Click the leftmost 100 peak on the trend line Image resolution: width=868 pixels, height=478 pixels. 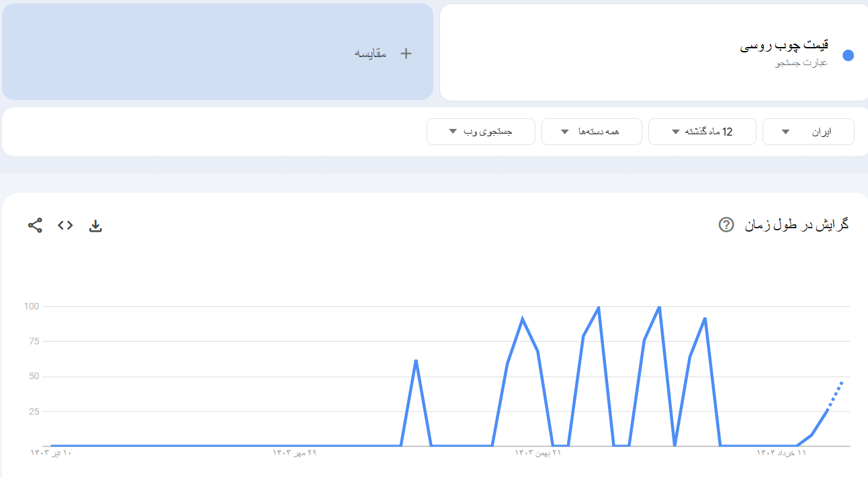point(599,307)
